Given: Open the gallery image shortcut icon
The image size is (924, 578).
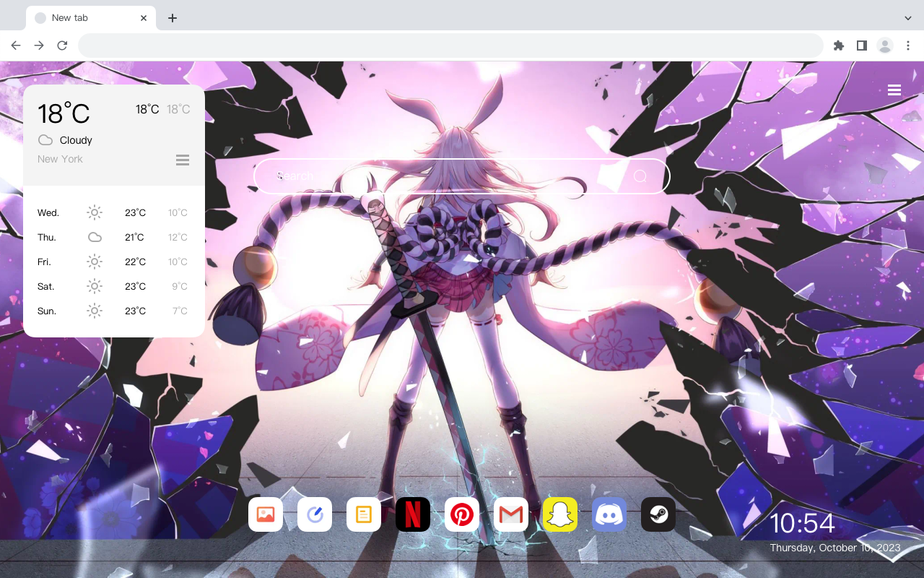Looking at the screenshot, I should point(266,514).
